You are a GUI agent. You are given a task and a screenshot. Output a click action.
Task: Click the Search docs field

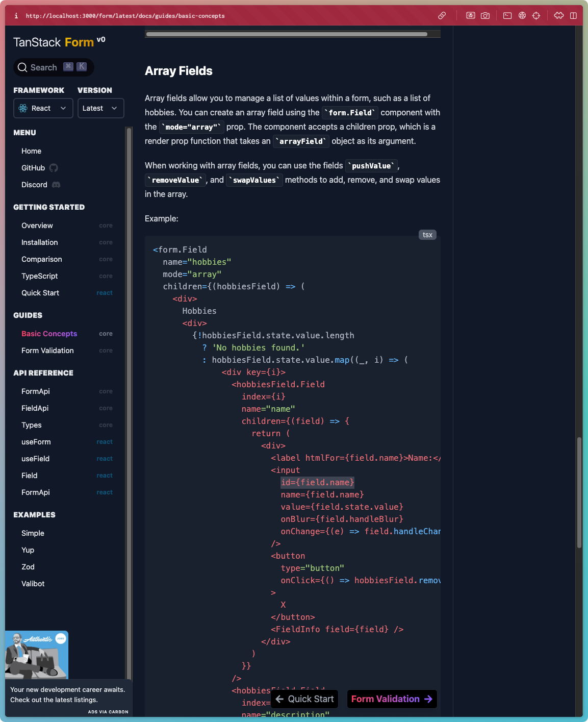point(54,67)
